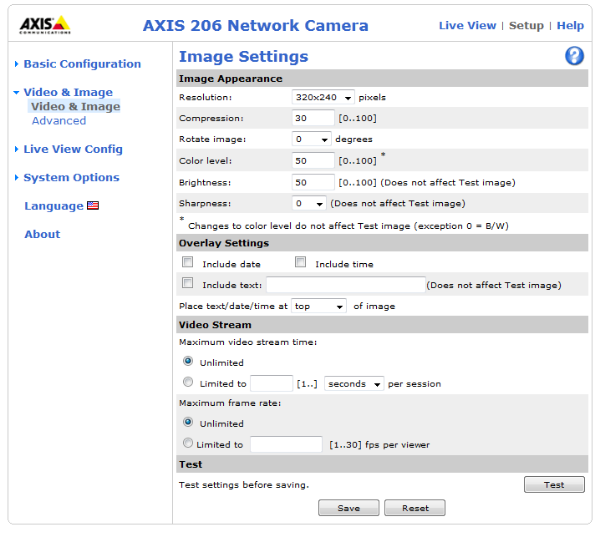Open the Help link in header
This screenshot has height=537, width=600.
pos(570,26)
